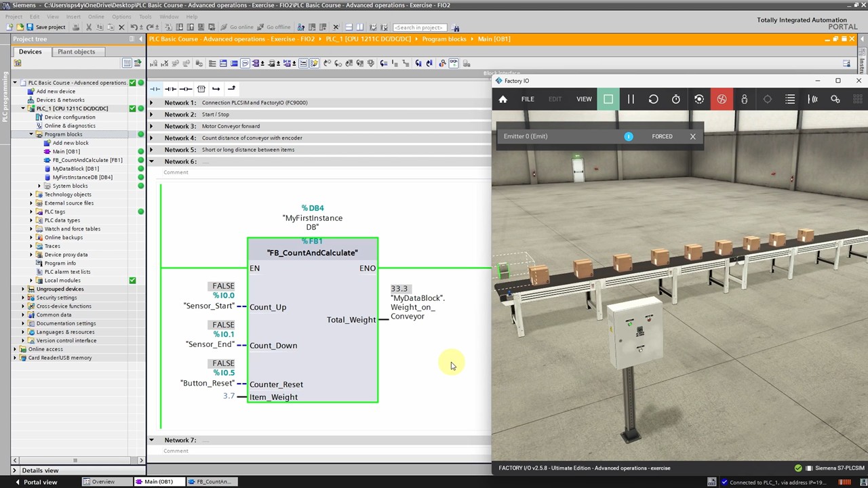This screenshot has width=868, height=488.
Task: Click the Item_Weight value 3.7
Action: click(229, 396)
